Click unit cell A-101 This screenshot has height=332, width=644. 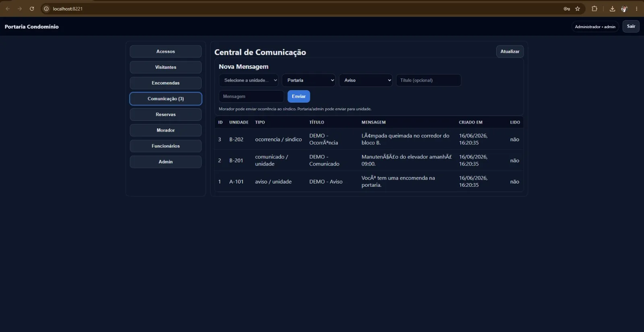236,181
